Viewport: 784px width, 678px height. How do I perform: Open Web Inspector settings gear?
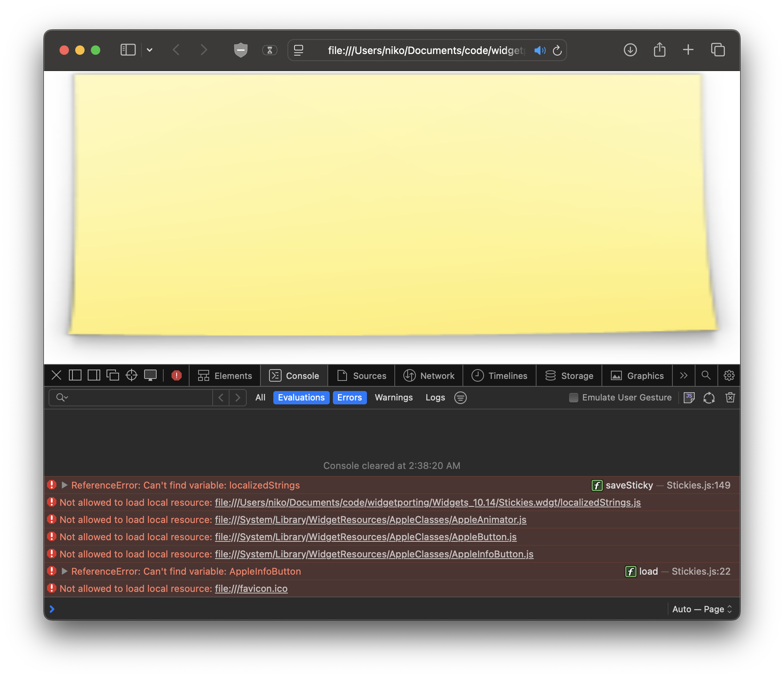(729, 376)
